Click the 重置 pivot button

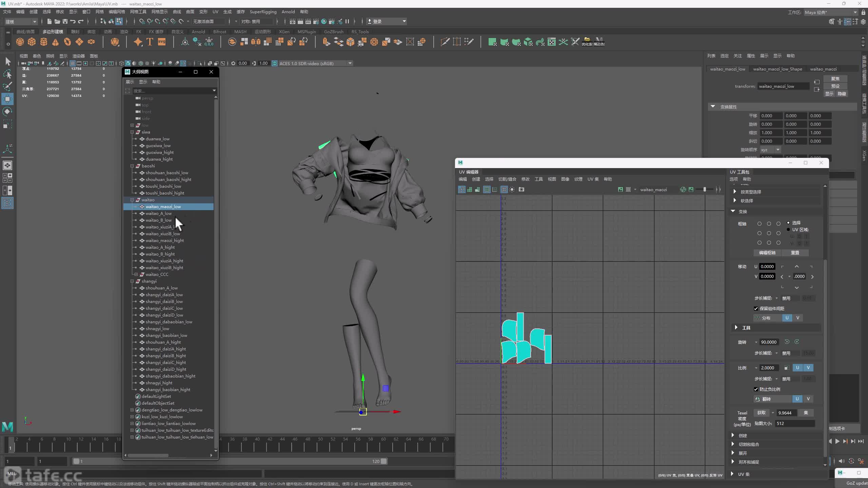point(795,253)
